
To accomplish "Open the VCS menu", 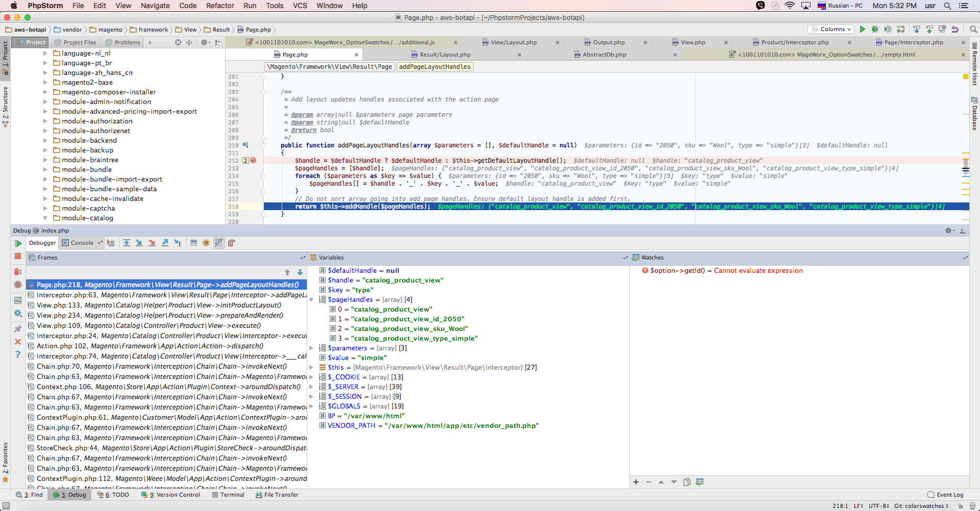I will click(x=300, y=6).
